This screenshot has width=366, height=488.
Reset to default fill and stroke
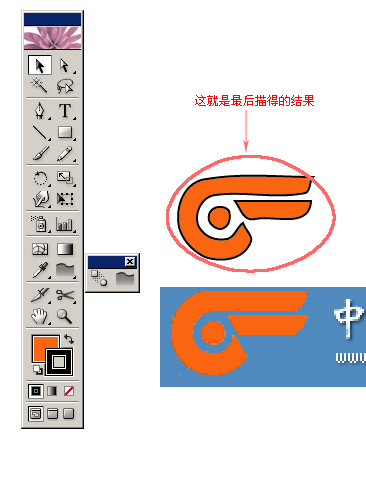pos(38,370)
